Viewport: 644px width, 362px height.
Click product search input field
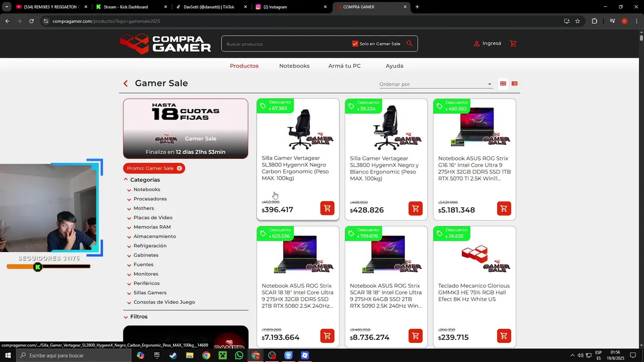[x=287, y=44]
